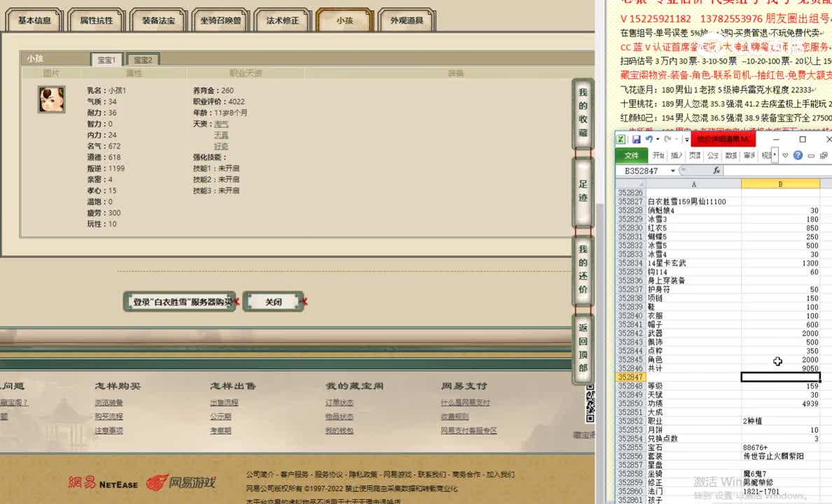
Task: Open the Undo dropdown arrow
Action: [657, 139]
